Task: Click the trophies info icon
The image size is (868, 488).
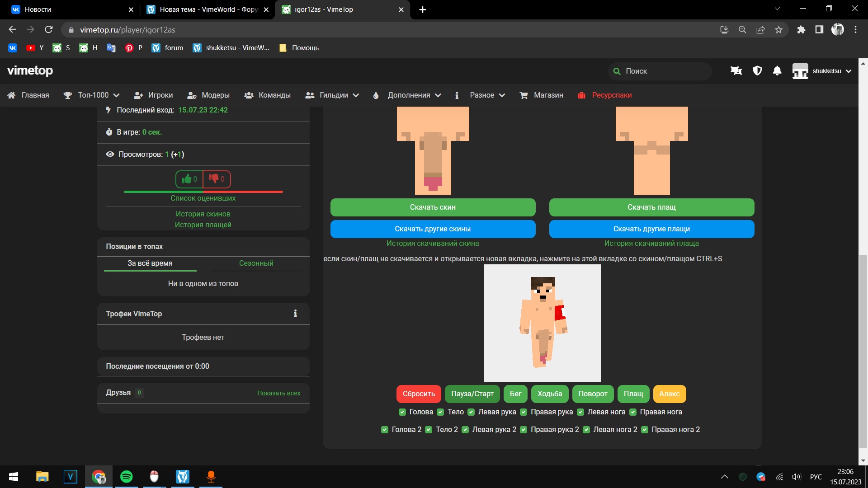Action: coord(295,314)
